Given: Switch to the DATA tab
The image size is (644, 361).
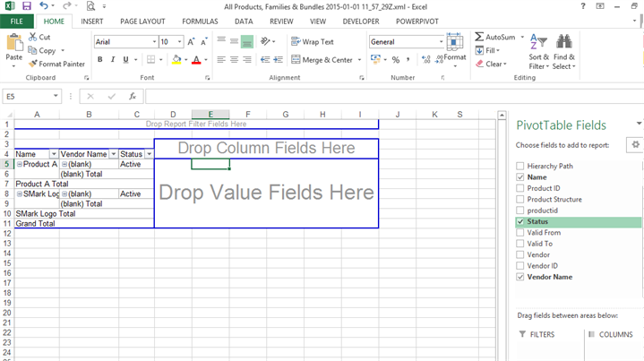Looking at the screenshot, I should point(244,21).
